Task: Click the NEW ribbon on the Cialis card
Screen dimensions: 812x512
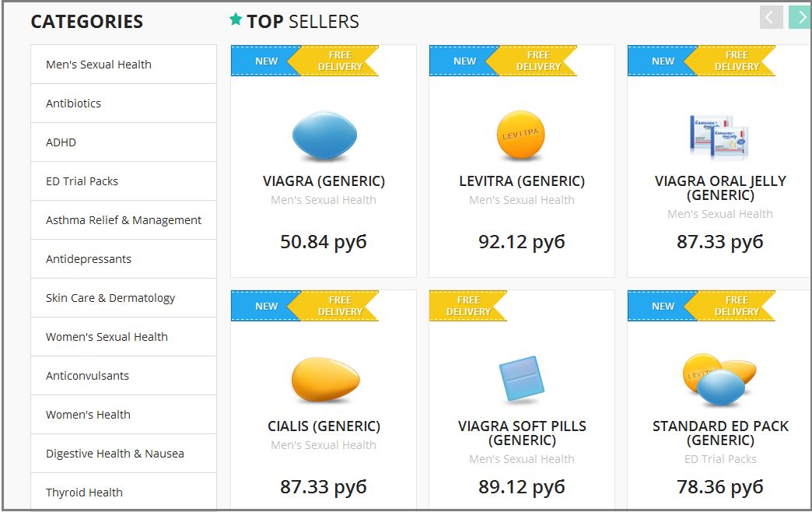Action: (265, 306)
